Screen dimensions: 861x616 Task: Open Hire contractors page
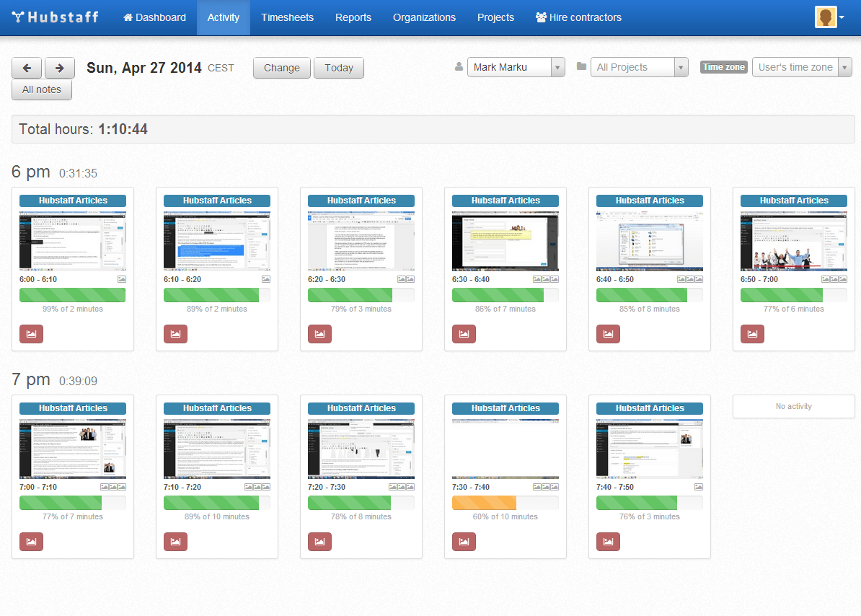(x=578, y=17)
